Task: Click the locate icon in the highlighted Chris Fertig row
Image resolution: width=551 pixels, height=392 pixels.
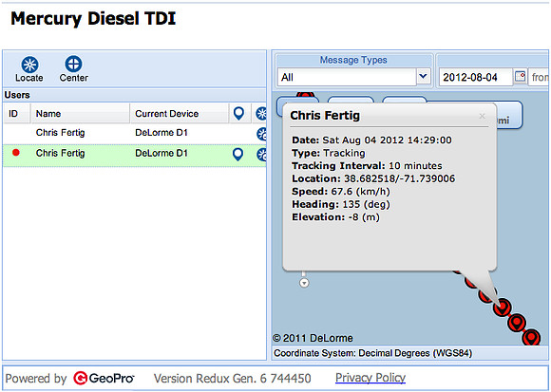Action: point(261,155)
